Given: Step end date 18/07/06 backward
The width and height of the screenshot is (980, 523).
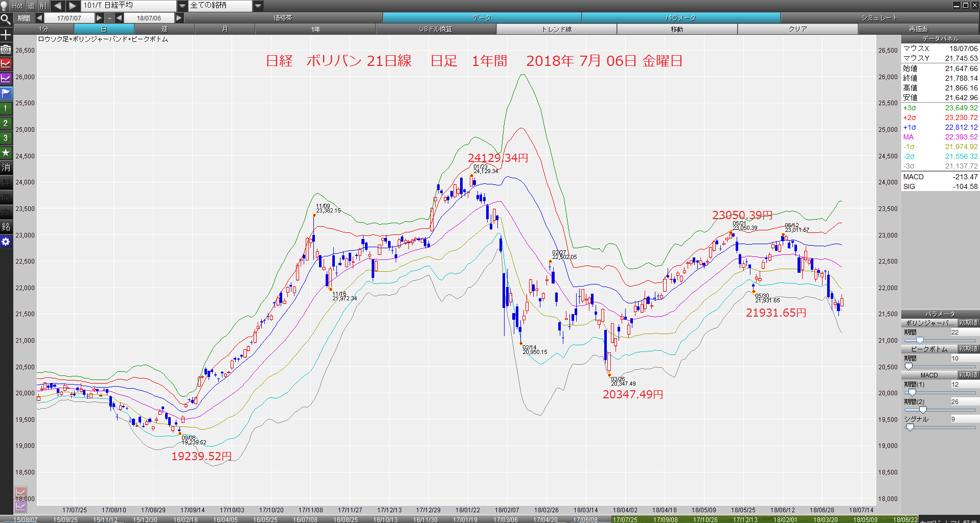Looking at the screenshot, I should pyautogui.click(x=119, y=18).
